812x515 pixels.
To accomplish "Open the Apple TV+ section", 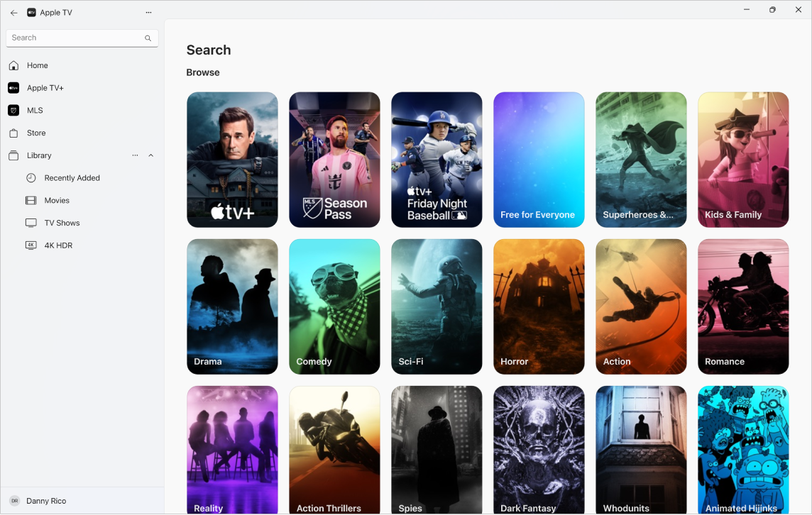I will [x=44, y=87].
